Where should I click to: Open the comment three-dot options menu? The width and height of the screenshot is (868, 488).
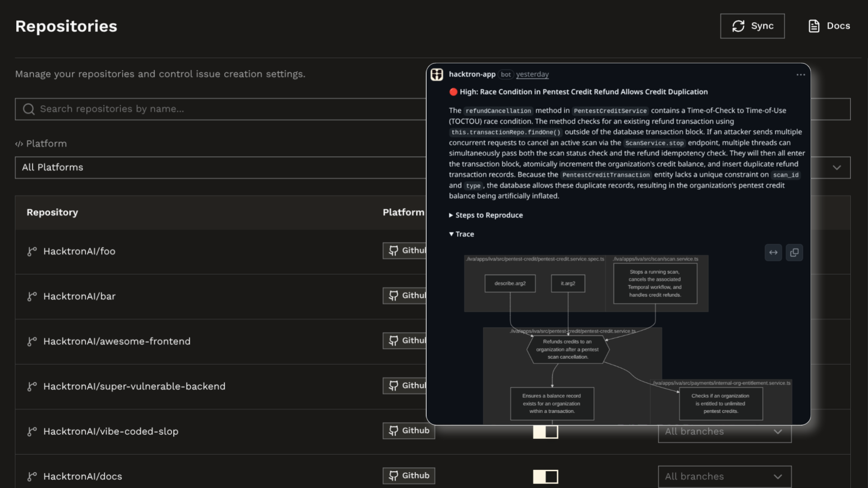(801, 75)
